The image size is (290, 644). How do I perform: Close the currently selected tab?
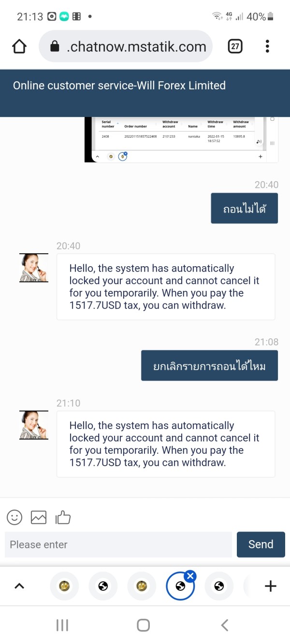190,575
